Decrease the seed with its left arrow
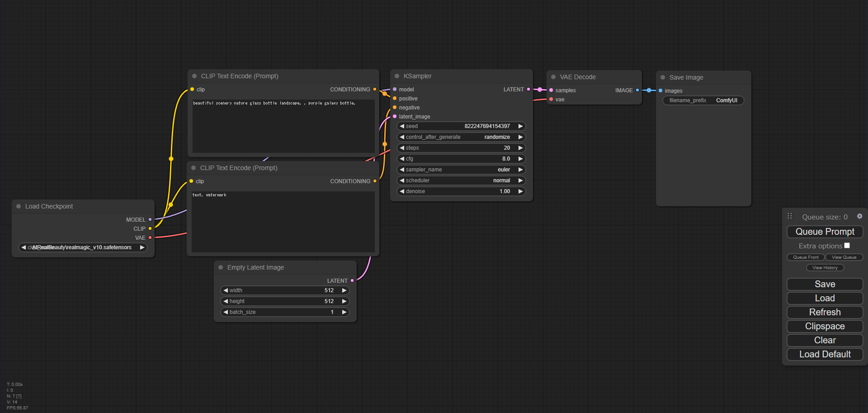868x413 pixels. 402,126
